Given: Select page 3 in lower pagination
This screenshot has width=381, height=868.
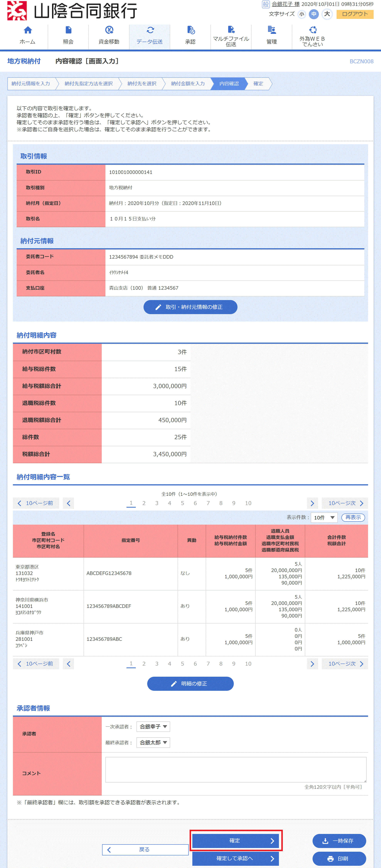Looking at the screenshot, I should [x=157, y=663].
